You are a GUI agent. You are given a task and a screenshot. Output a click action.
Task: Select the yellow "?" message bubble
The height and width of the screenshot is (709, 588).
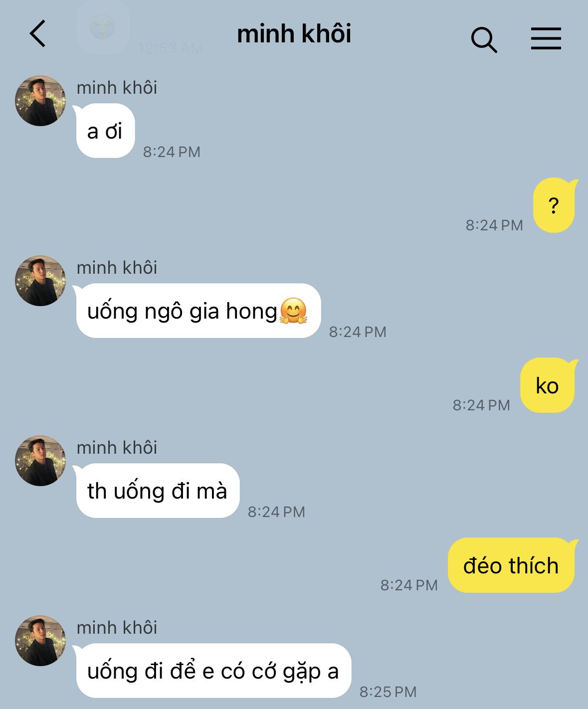pyautogui.click(x=555, y=205)
